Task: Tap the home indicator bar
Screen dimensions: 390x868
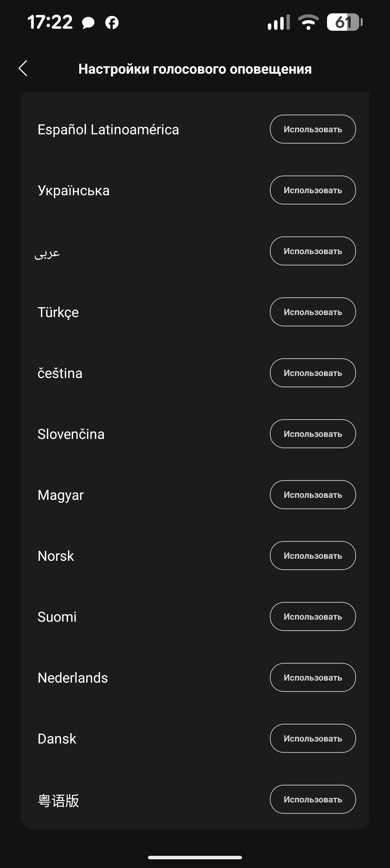Action: point(195,858)
